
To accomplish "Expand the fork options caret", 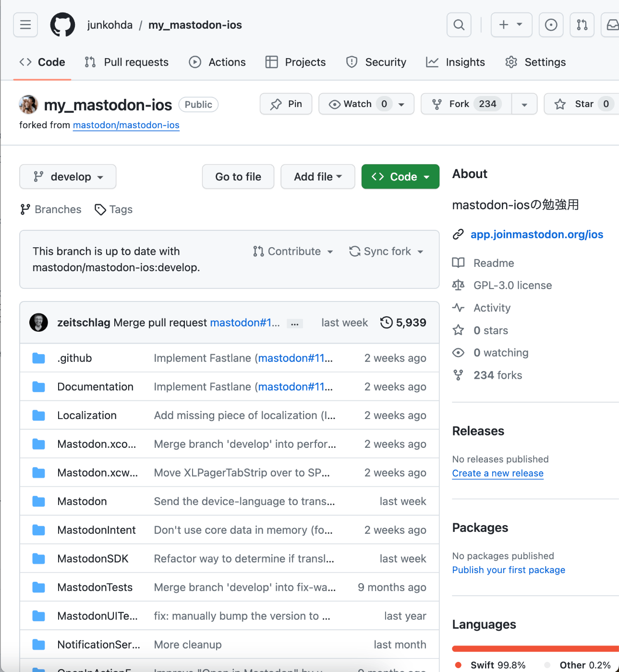I will [x=524, y=104].
